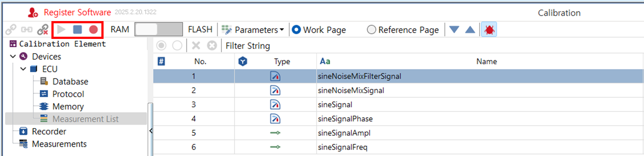This screenshot has height=156, width=644.
Task: Start measurement with the play button
Action: 61,29
